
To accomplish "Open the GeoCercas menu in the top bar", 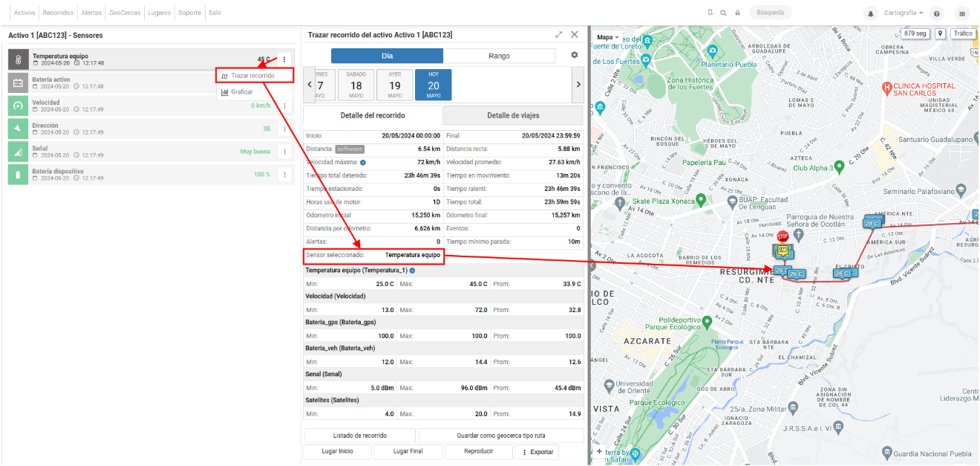I will [126, 13].
